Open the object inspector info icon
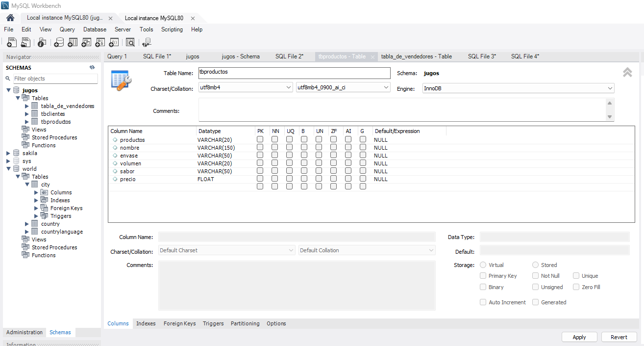The width and height of the screenshot is (644, 346). tap(42, 42)
